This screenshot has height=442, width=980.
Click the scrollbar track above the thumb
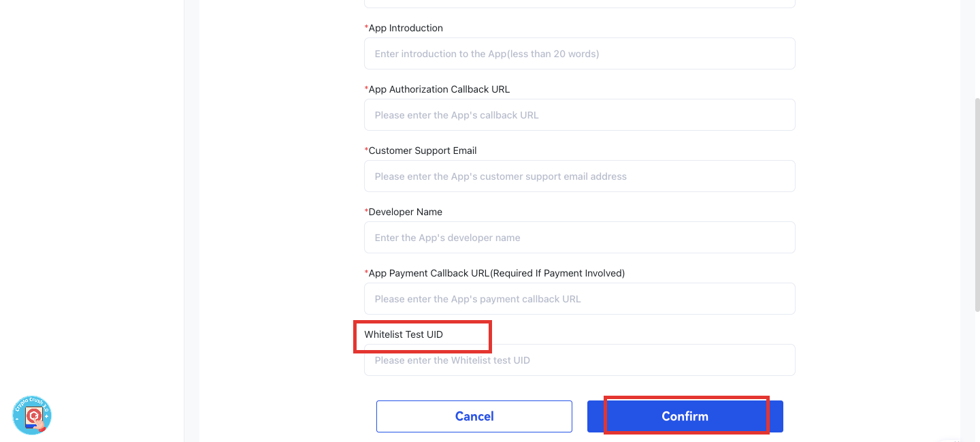pyautogui.click(x=977, y=48)
